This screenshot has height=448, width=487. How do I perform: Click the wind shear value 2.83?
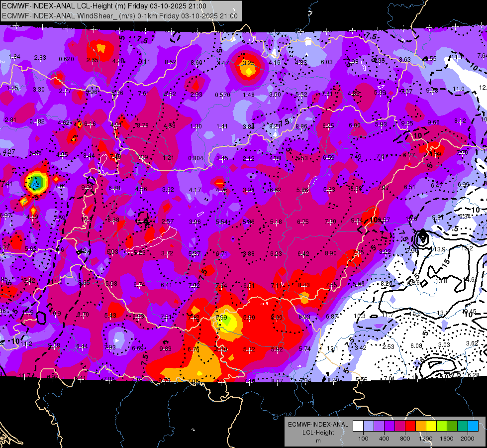pyautogui.click(x=40, y=58)
